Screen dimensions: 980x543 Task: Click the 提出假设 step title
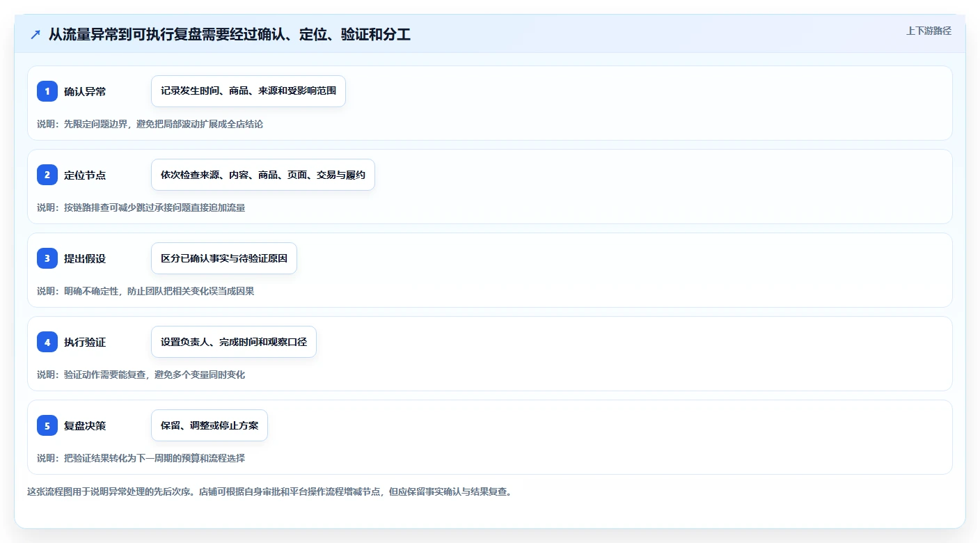click(85, 258)
